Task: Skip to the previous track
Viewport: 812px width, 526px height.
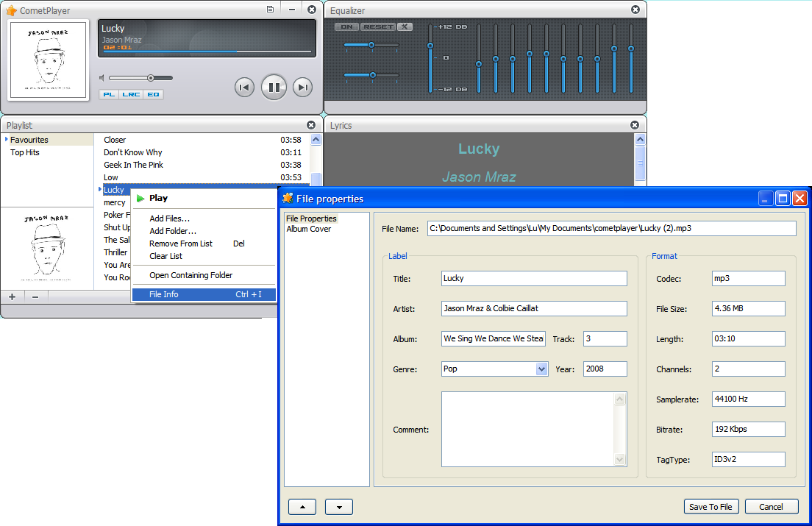Action: point(244,87)
